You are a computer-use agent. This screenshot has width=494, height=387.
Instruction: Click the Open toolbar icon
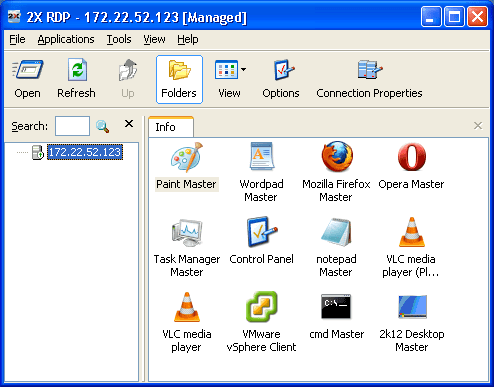pyautogui.click(x=27, y=70)
